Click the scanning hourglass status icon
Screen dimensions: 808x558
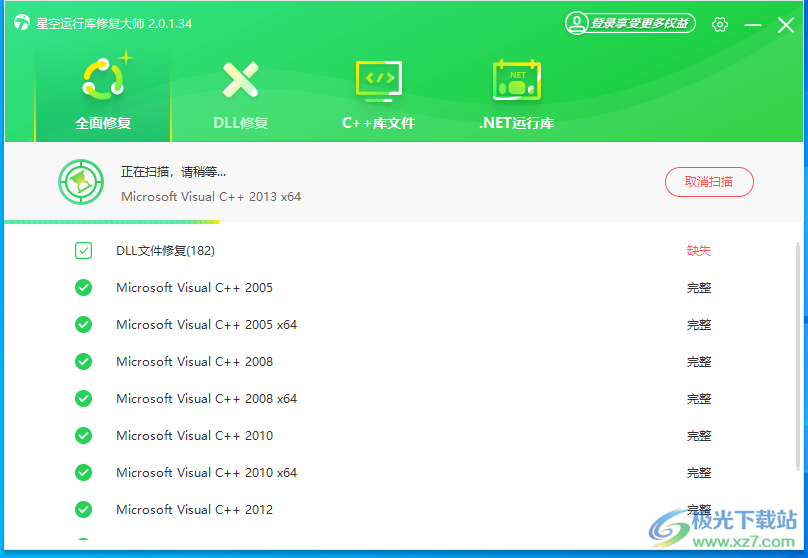79,182
